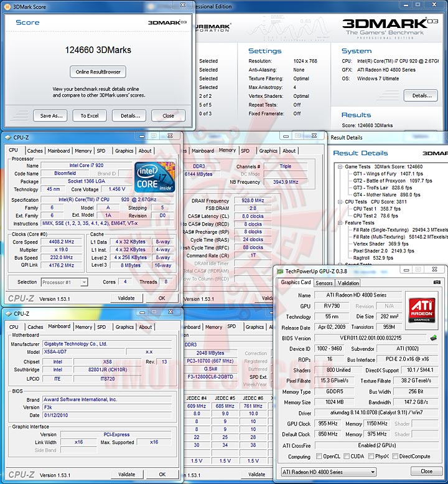Screen dimensions: 448x484
Task: Select Pixel Shader 2.0 result row
Action: click(x=383, y=251)
